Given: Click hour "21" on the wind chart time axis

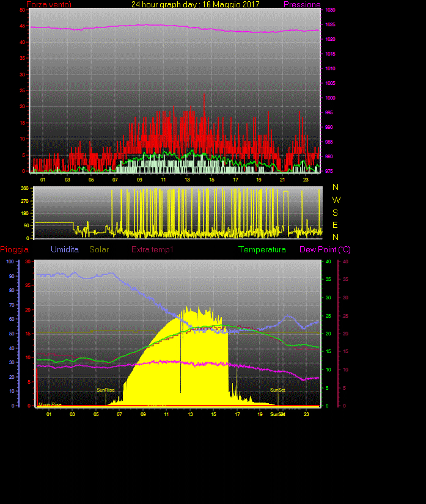Looking at the screenshot, I should coord(282,180).
